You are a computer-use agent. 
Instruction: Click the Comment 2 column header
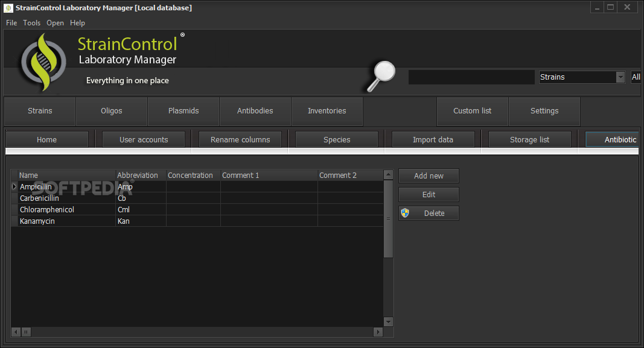pos(350,176)
